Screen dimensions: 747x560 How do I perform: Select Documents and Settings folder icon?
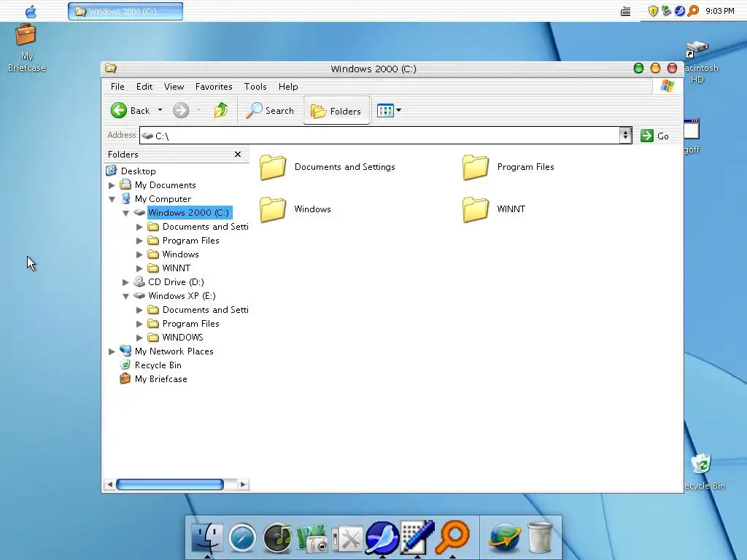tap(273, 167)
